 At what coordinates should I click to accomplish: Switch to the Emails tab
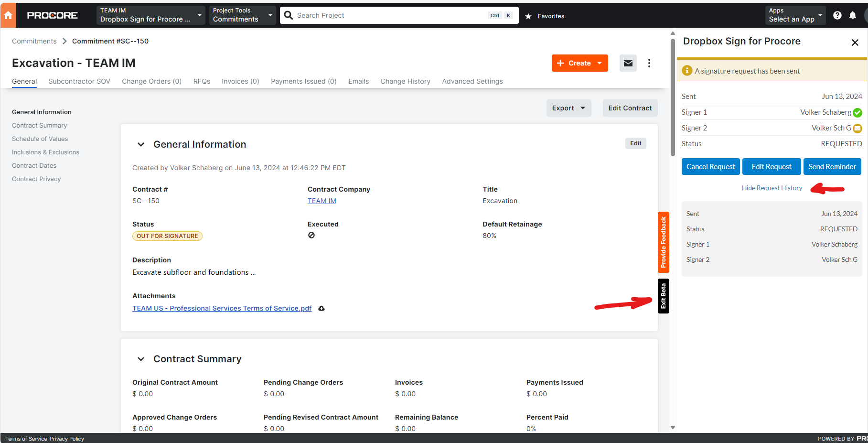(x=358, y=81)
